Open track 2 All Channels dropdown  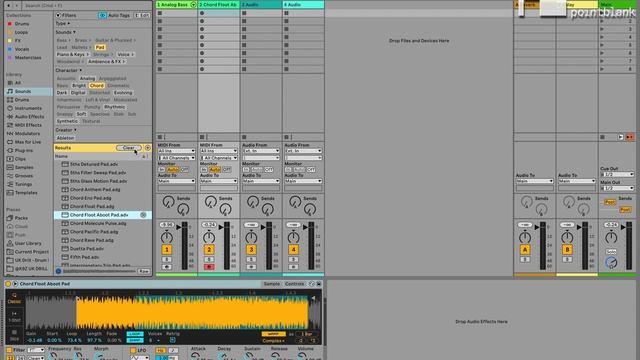coord(219,158)
